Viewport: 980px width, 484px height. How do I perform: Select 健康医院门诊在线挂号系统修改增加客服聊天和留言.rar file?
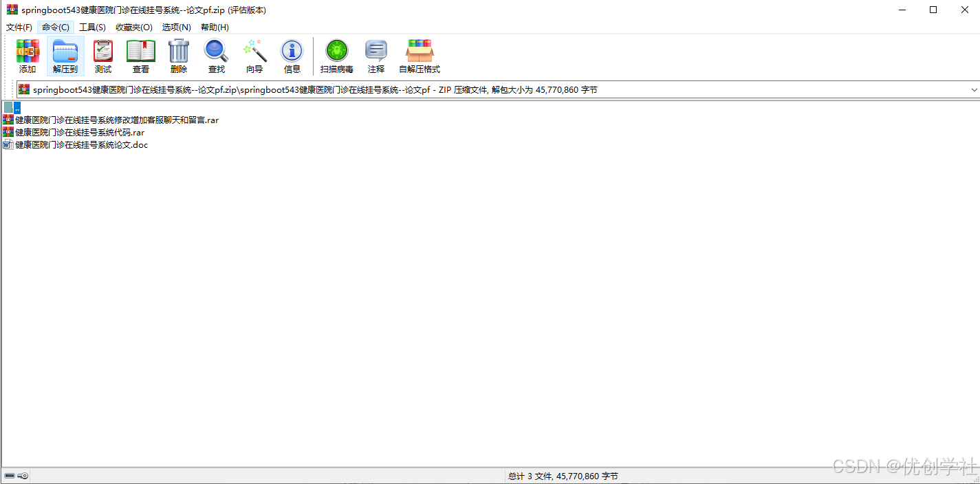click(x=111, y=120)
